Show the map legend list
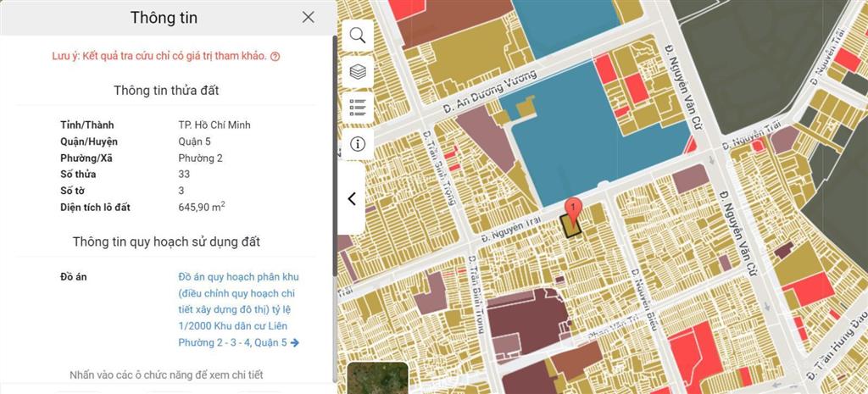 358,107
